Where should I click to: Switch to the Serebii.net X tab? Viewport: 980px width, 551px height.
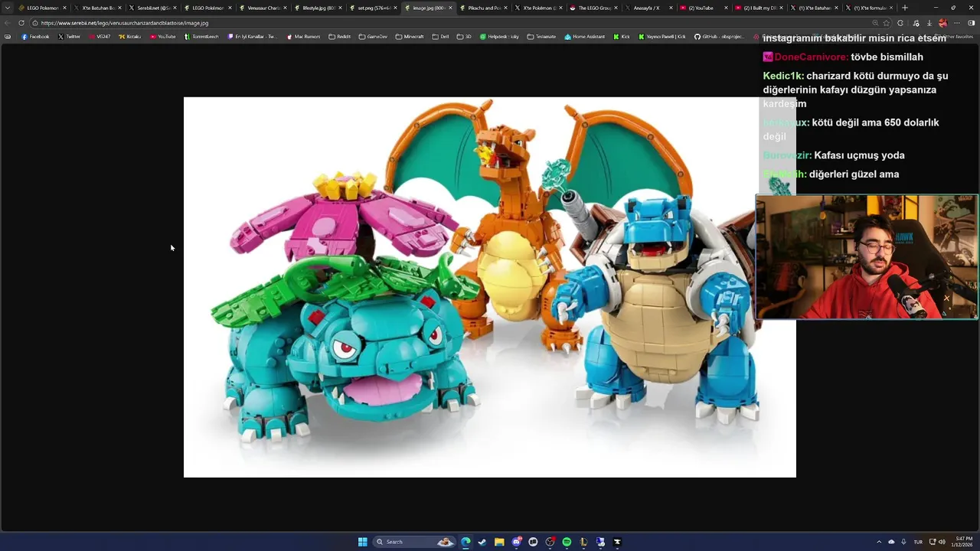[x=153, y=8]
